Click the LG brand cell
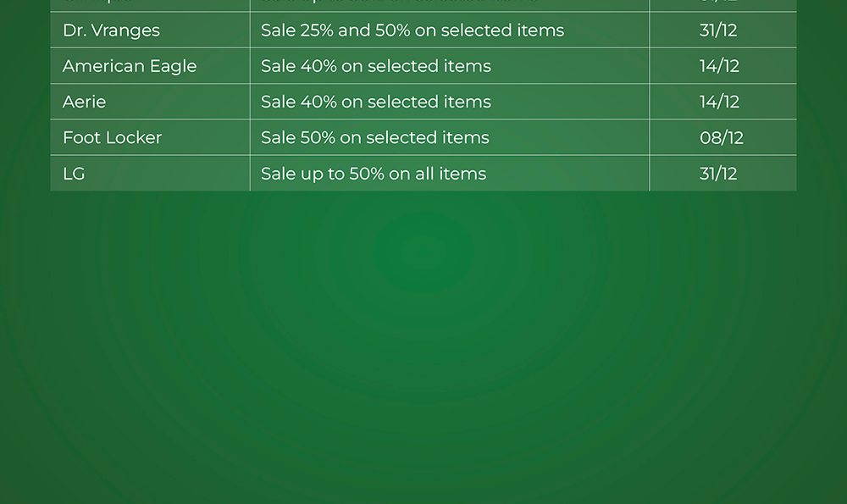This screenshot has height=504, width=847. [x=74, y=174]
